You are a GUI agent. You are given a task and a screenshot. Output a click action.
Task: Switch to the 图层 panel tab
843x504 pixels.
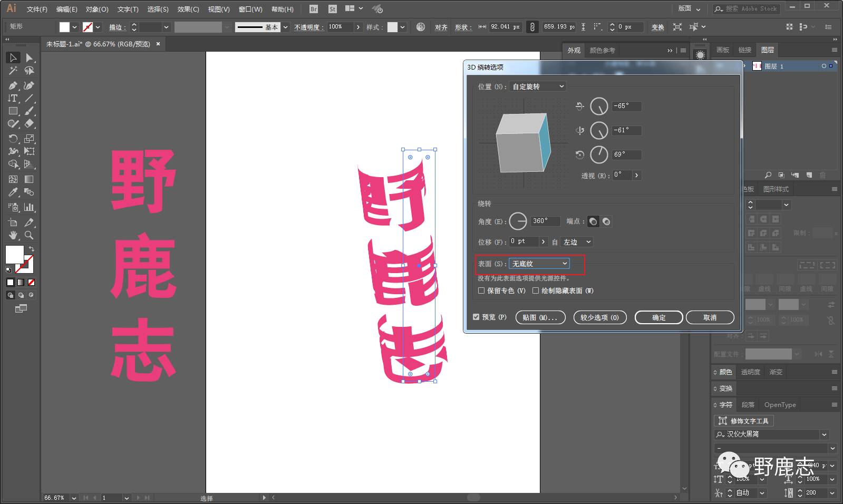pyautogui.click(x=768, y=50)
